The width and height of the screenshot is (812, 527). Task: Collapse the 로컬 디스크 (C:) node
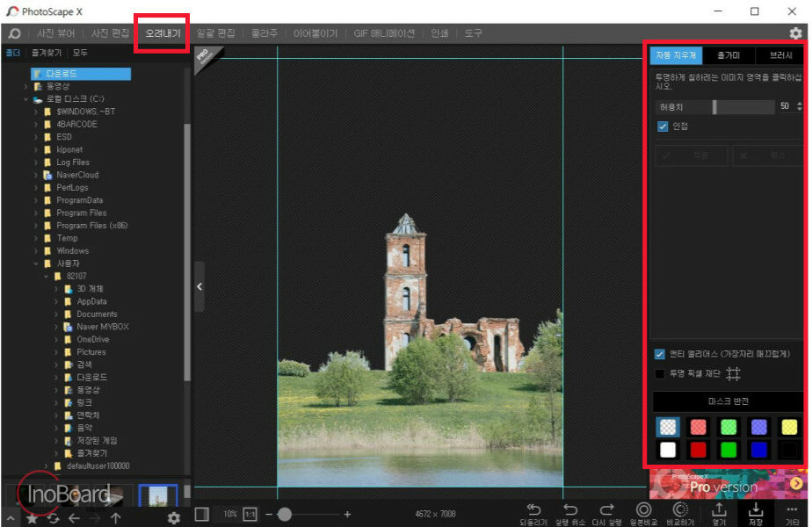[x=25, y=99]
